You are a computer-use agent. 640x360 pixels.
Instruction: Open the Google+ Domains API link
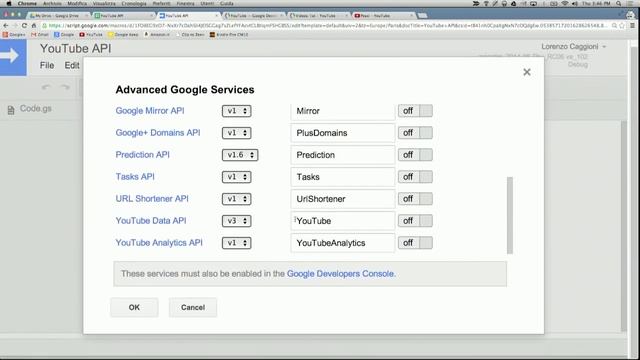pyautogui.click(x=158, y=133)
